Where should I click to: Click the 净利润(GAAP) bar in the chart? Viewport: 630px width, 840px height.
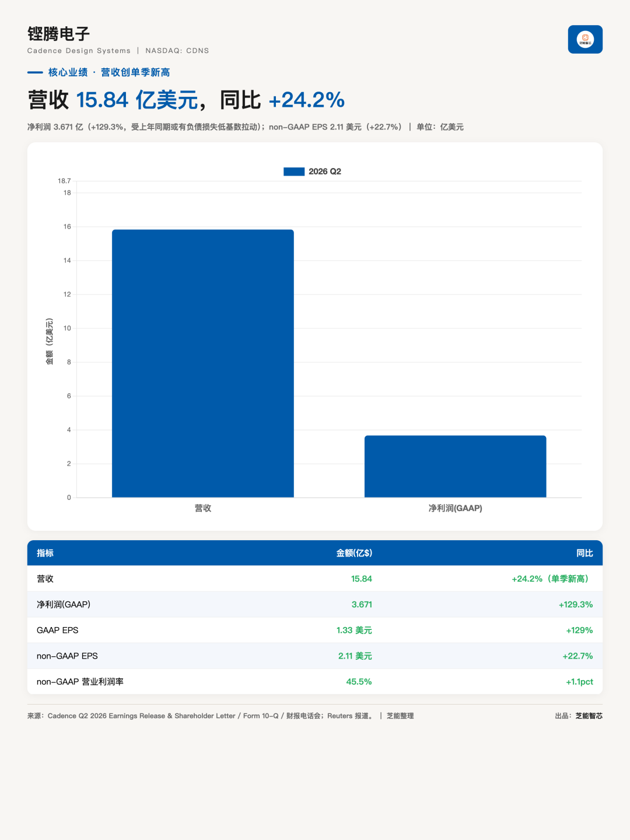coord(456,467)
